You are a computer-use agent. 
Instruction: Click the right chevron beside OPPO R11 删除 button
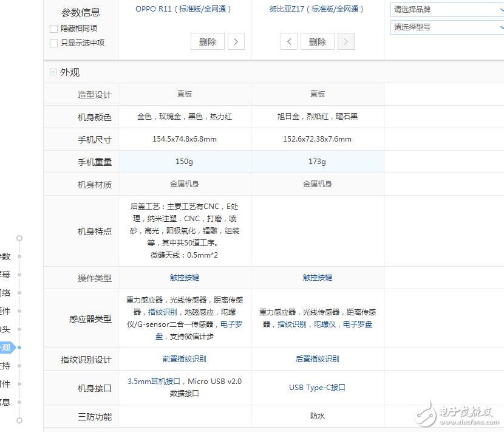tap(236, 41)
